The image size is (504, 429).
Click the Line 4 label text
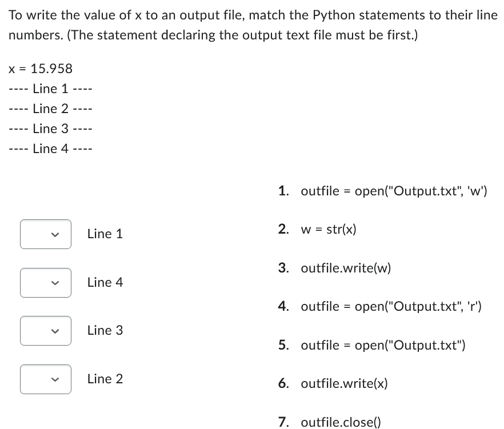(x=105, y=282)
